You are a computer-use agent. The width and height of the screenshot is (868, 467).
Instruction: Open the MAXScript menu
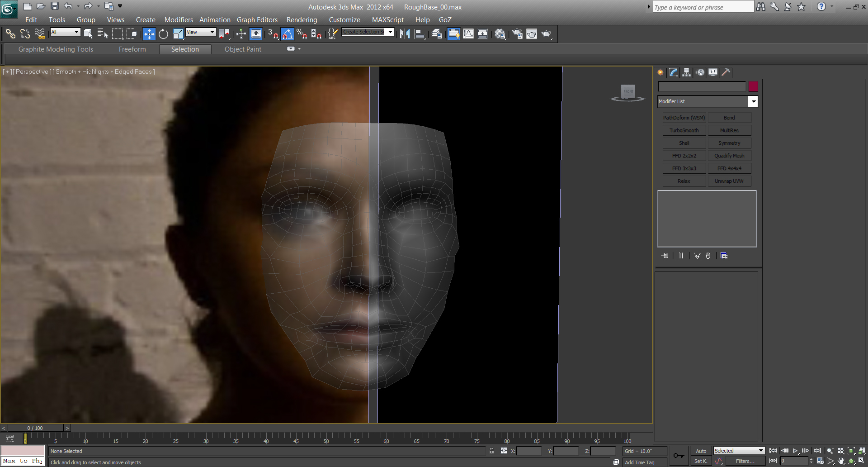pyautogui.click(x=388, y=20)
